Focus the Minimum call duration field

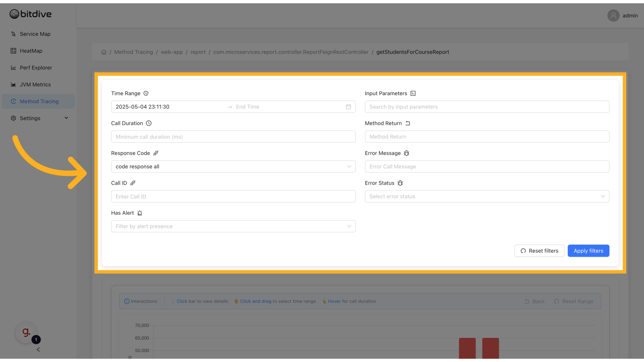(x=233, y=137)
